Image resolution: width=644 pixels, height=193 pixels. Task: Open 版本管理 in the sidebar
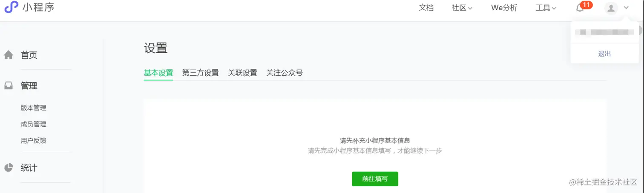coord(33,108)
